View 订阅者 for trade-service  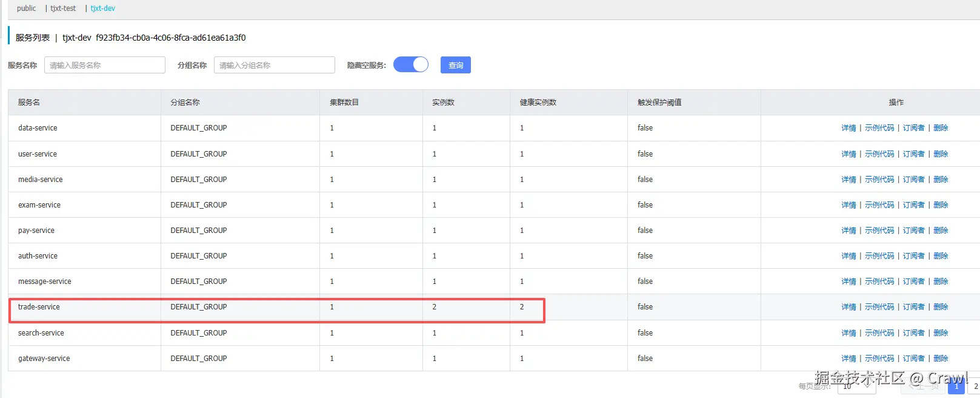(x=914, y=307)
